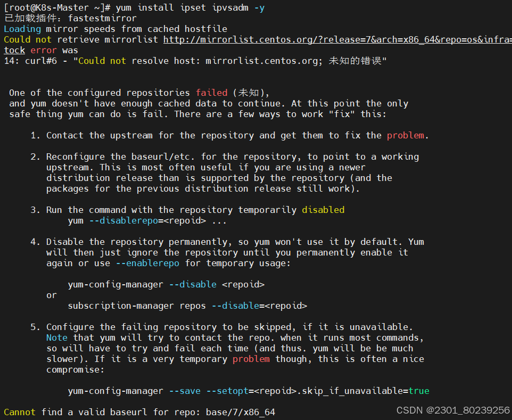Click yum-config-manager --disable command line
The image size is (512, 420).
pos(166,284)
